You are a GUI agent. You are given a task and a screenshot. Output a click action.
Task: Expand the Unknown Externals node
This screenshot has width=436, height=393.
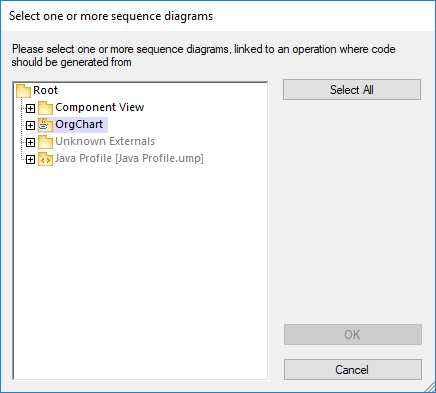tap(30, 142)
